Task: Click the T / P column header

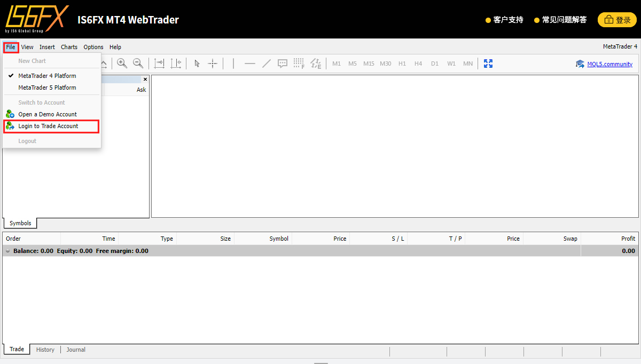Action: 436,239
